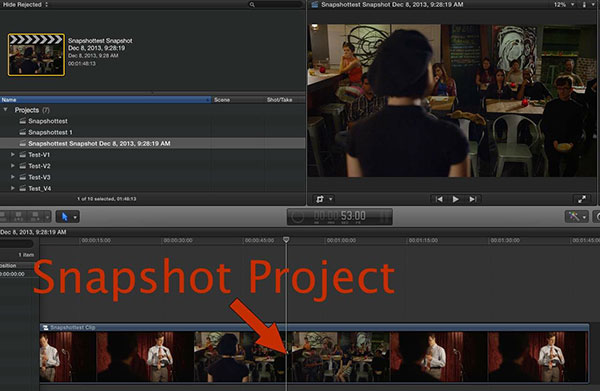Screen dimensions: 600x391
Task: Open the Enhancements magic wand menu
Action: click(576, 217)
